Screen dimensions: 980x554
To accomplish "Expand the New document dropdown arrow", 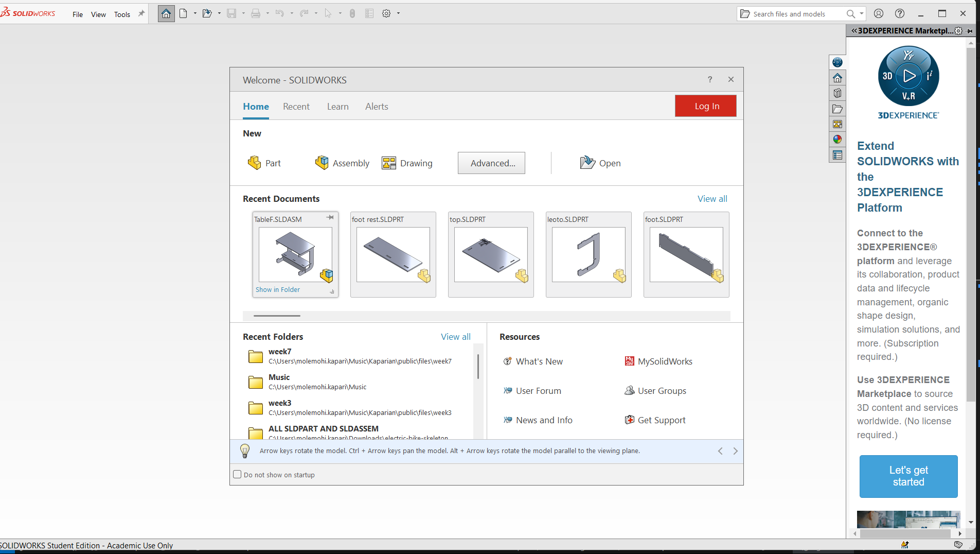I will [x=195, y=14].
